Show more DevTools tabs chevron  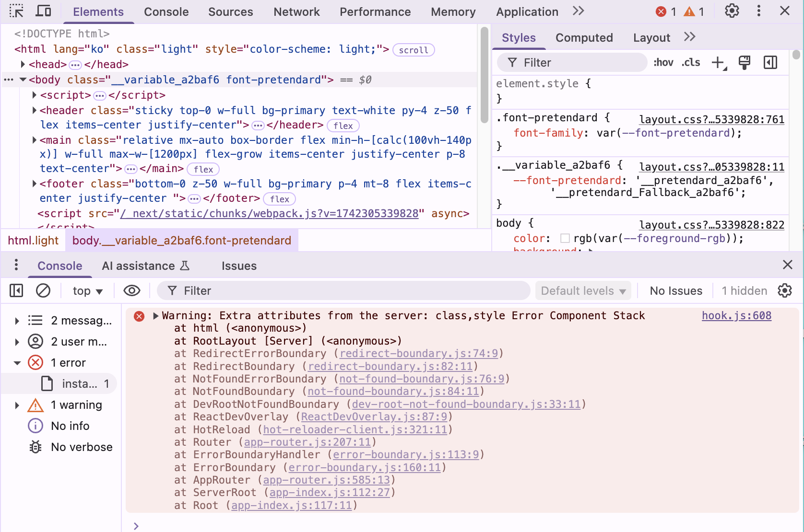pyautogui.click(x=579, y=11)
